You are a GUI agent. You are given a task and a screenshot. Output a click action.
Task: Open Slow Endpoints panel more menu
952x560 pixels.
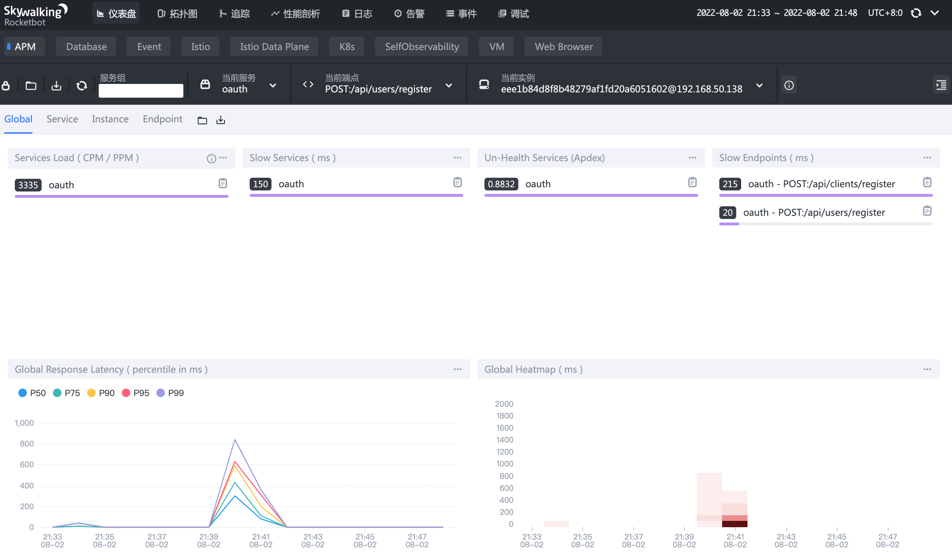pyautogui.click(x=927, y=158)
